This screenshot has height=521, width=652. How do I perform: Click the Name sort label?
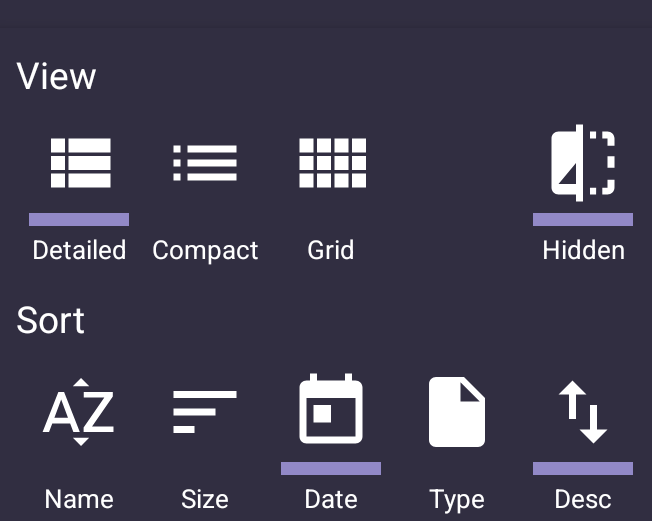(x=79, y=499)
